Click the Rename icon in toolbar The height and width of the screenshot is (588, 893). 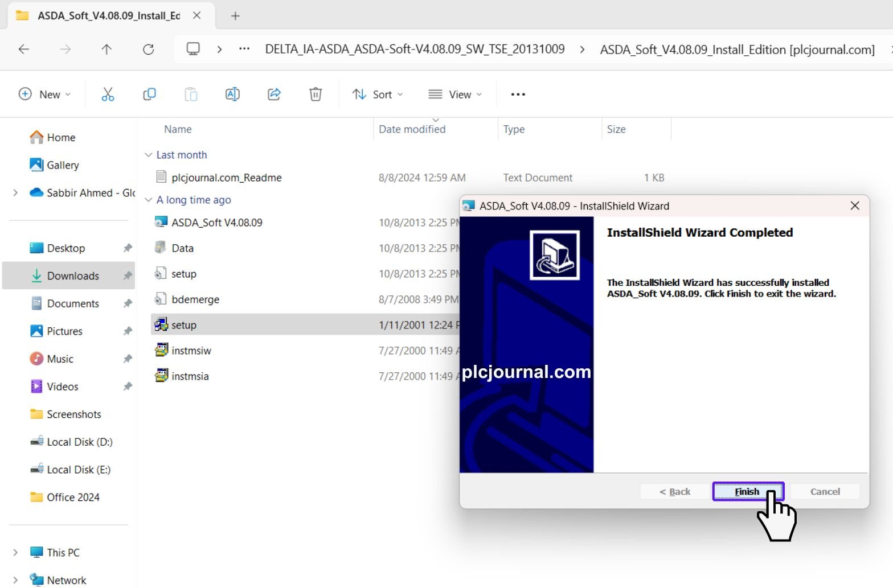click(x=232, y=94)
